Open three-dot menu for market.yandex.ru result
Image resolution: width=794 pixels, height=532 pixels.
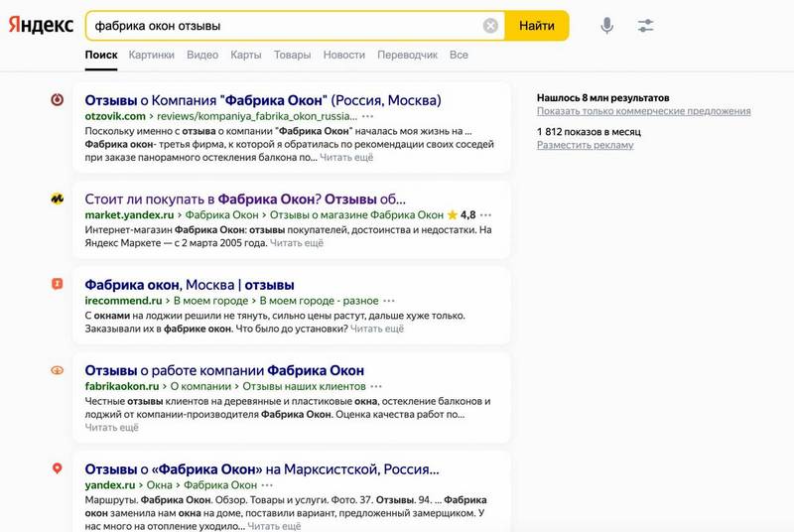coord(485,215)
